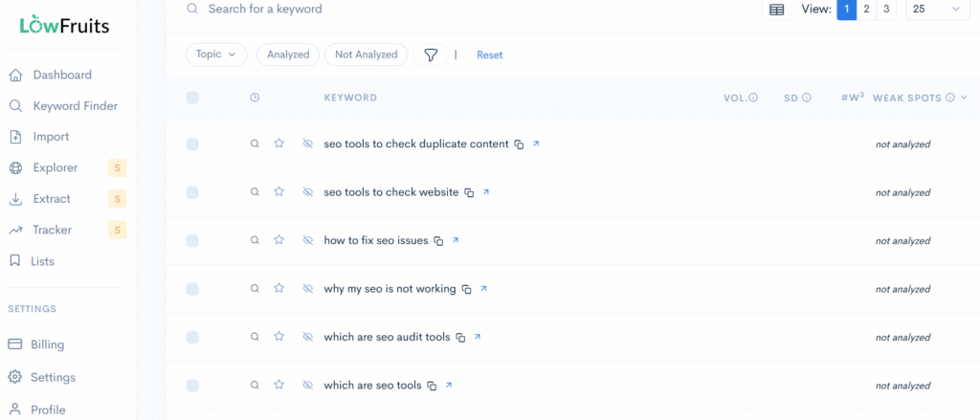This screenshot has height=420, width=980.
Task: Copy 'seo tools to check duplicate content' keyword
Action: (x=519, y=144)
